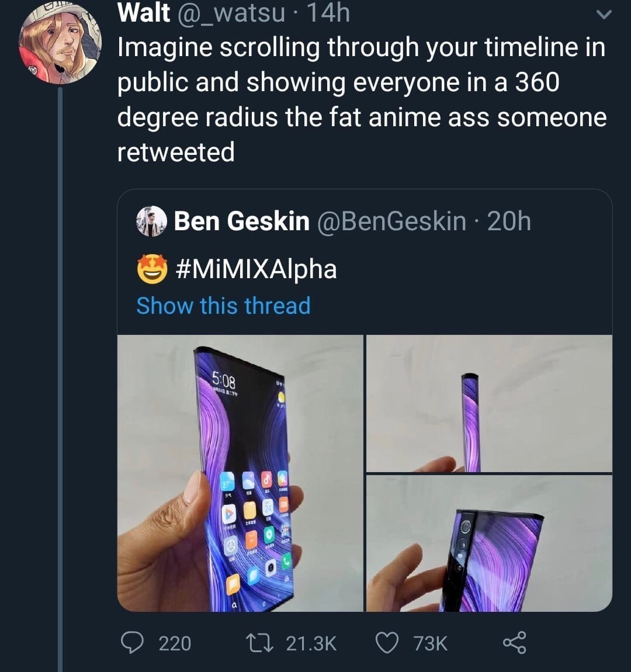Click the reply speech bubble icon
Screen dimensions: 631x672
[132, 643]
